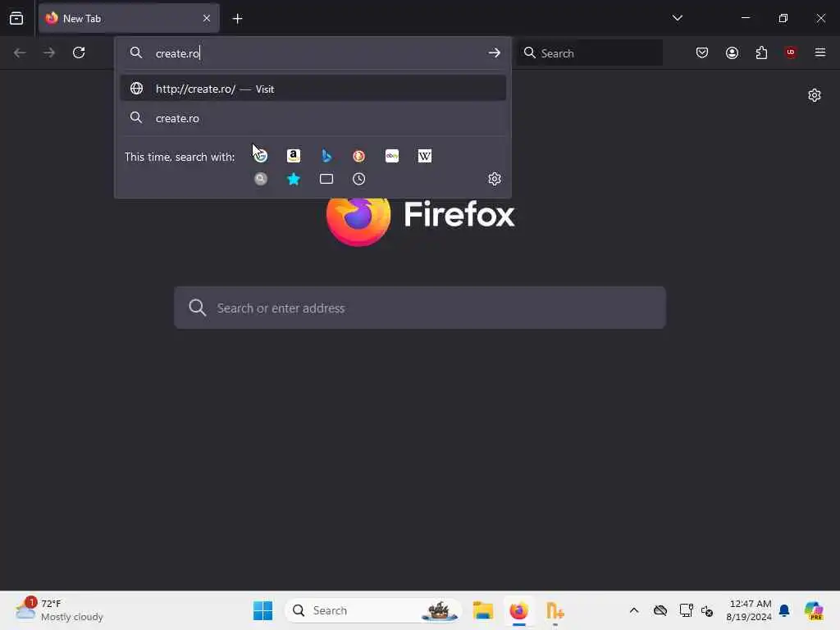Screen dimensions: 840x630
Task: Select the New Tab tab
Action: (x=129, y=18)
